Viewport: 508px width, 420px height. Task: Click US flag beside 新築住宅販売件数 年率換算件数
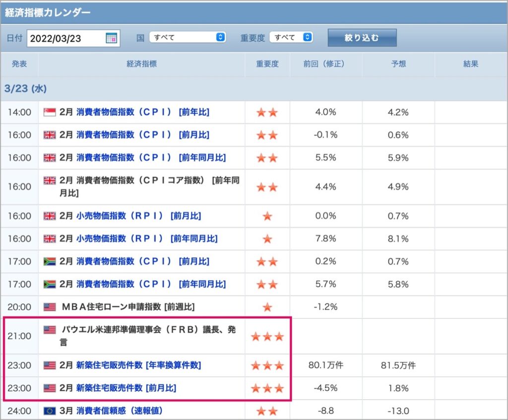50,365
